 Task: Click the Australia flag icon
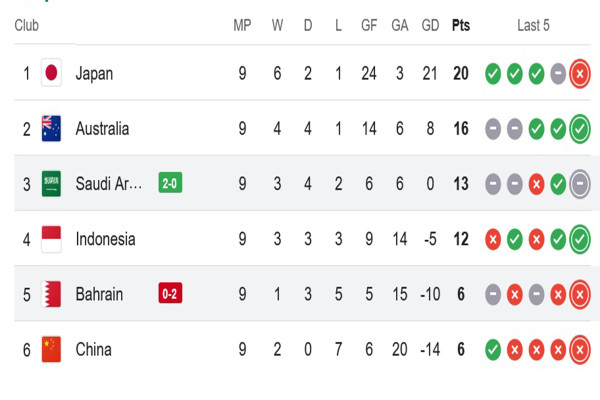(51, 129)
